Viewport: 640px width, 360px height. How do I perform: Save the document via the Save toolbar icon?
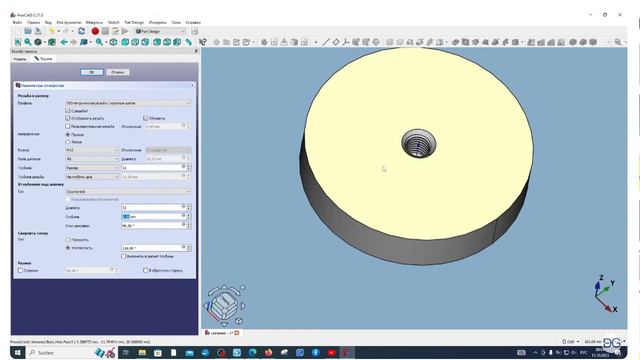click(38, 31)
